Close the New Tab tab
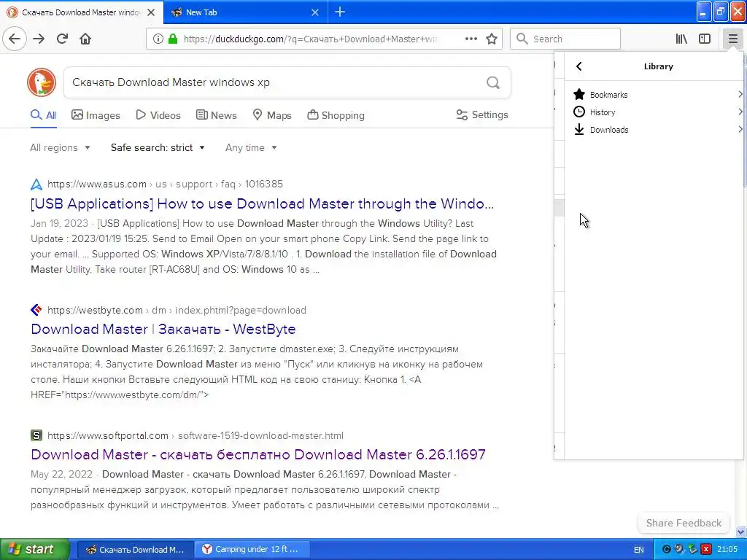 315,12
